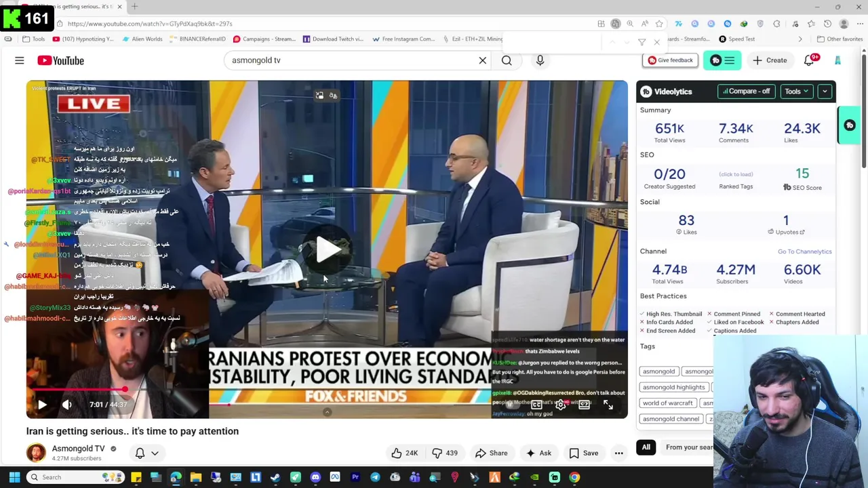Open the browser zoom magnifier icon
The width and height of the screenshot is (868, 488).
click(x=630, y=24)
